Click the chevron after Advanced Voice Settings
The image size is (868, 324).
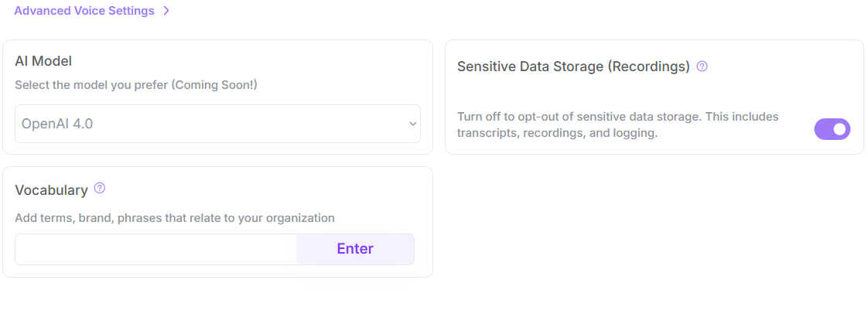[166, 11]
